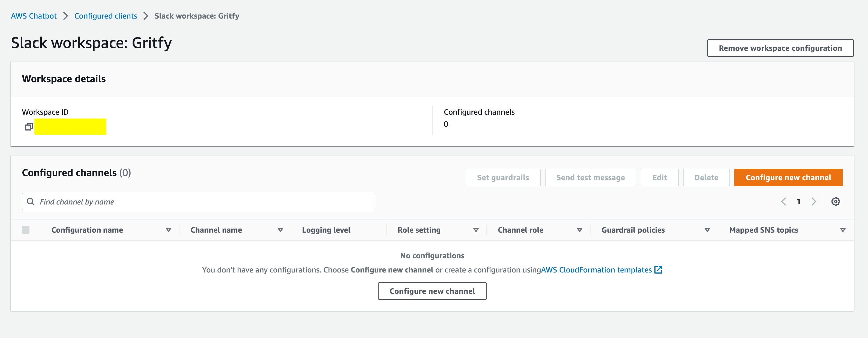Image resolution: width=868 pixels, height=338 pixels.
Task: Sort by Guardrail policies column arrow
Action: pos(707,230)
